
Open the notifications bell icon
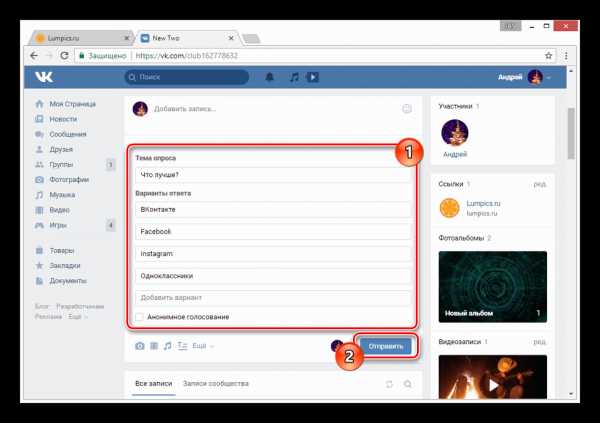(269, 77)
